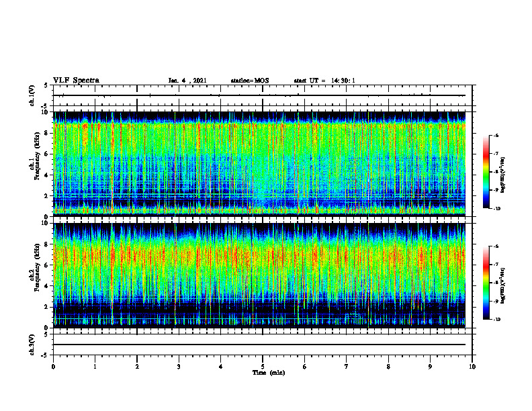Viewport: 532px width, 411px height.
Task: Select the "10" tick on ch.2 frequency axis
Action: (x=46, y=223)
